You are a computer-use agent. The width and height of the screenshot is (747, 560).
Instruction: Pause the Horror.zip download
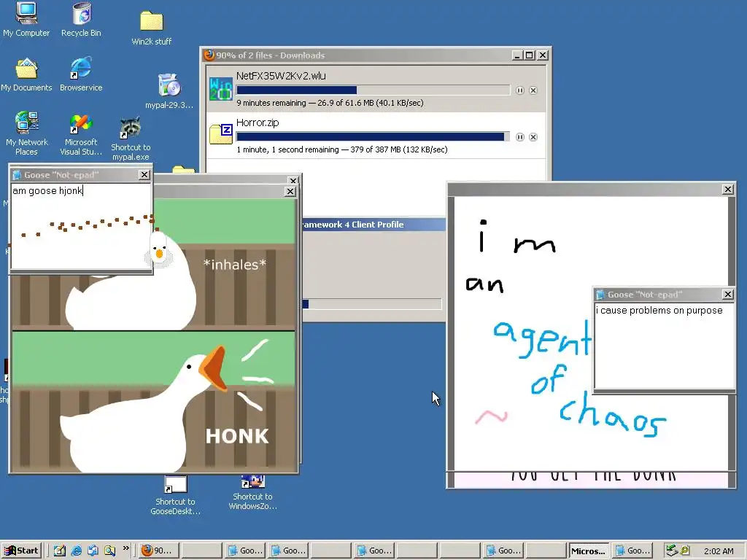[x=519, y=137]
